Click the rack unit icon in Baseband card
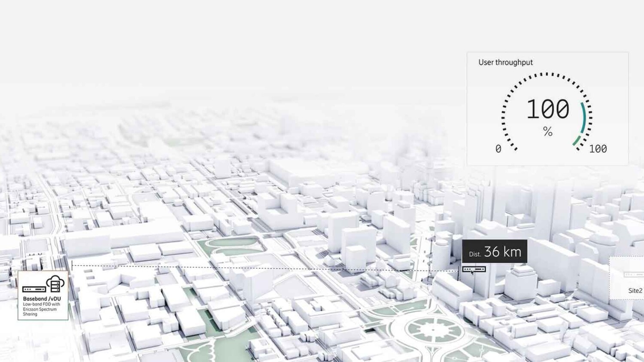The height and width of the screenshot is (362, 644). click(34, 289)
